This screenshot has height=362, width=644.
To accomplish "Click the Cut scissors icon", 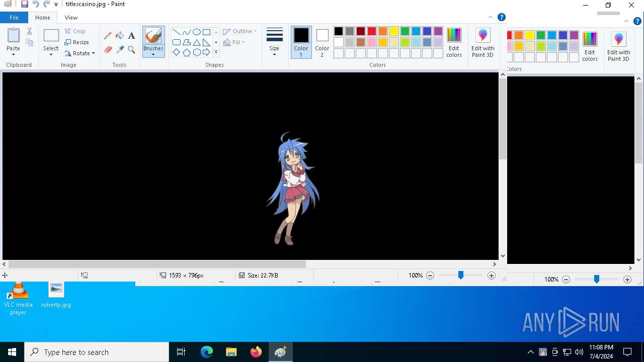I will click(x=29, y=31).
